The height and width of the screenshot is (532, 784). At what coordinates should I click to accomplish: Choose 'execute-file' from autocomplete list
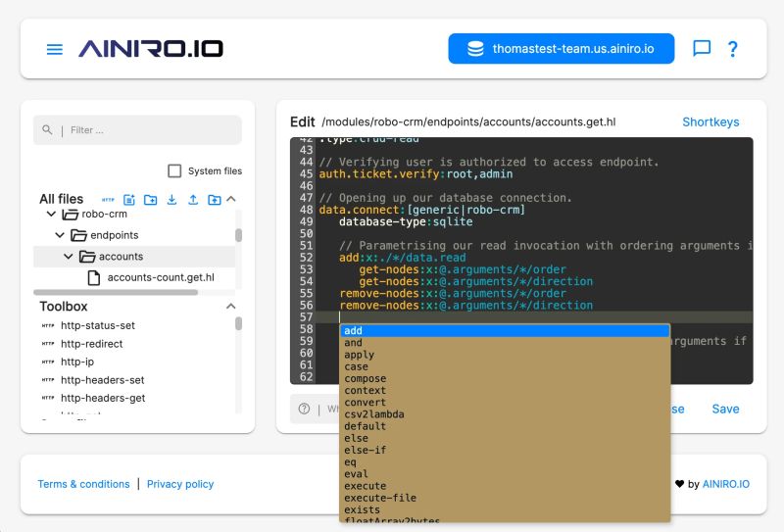pos(505,498)
